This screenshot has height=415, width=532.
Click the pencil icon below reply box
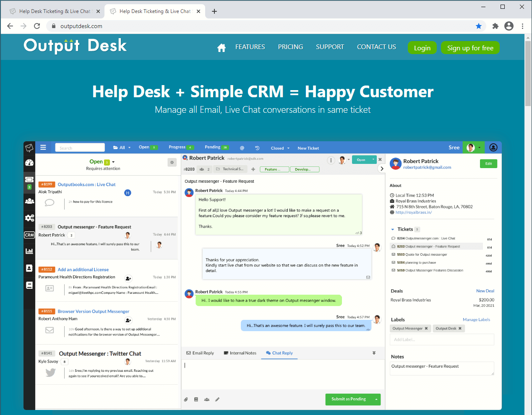click(217, 399)
